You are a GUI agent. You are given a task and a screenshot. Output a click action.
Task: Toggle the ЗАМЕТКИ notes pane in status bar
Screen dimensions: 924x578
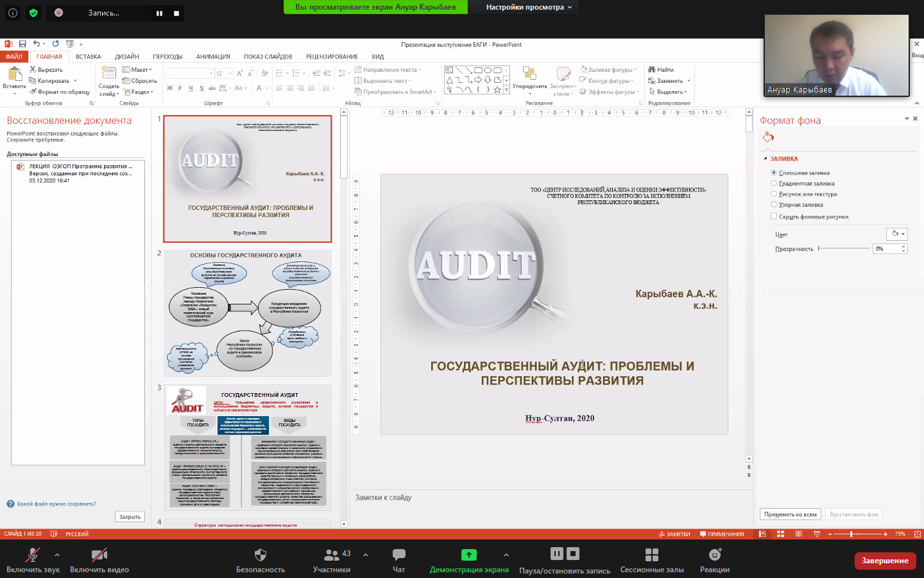[x=674, y=534]
